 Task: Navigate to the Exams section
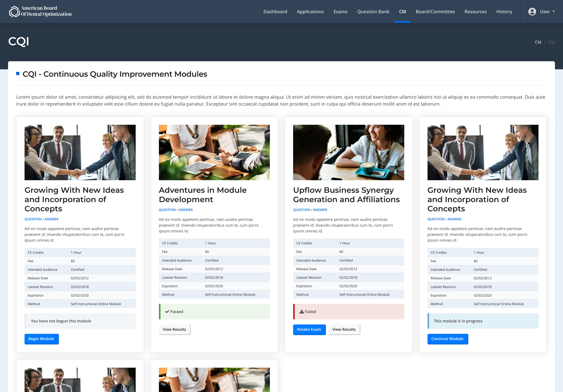coord(340,11)
